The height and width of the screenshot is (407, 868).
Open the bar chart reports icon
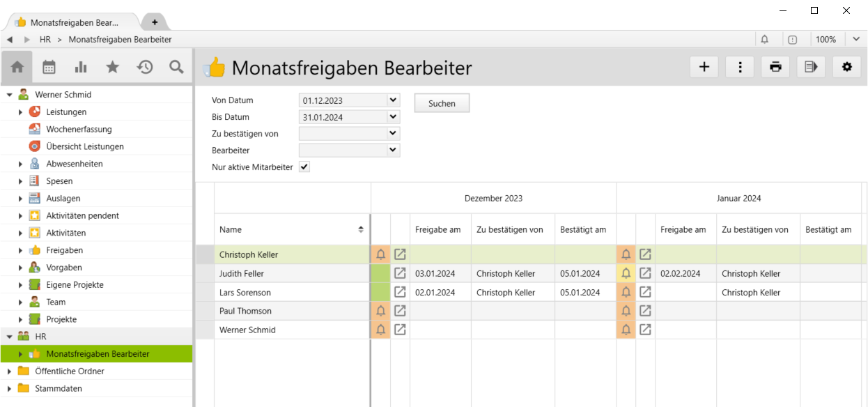pyautogui.click(x=81, y=68)
